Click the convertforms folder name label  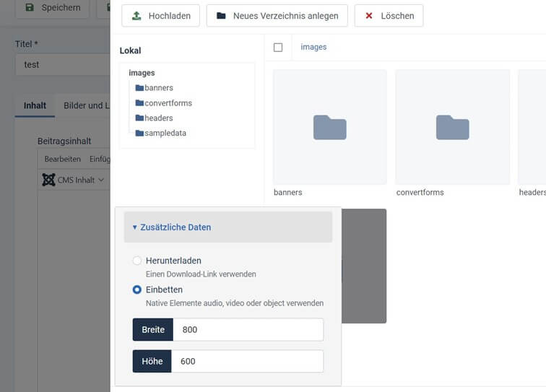420,192
